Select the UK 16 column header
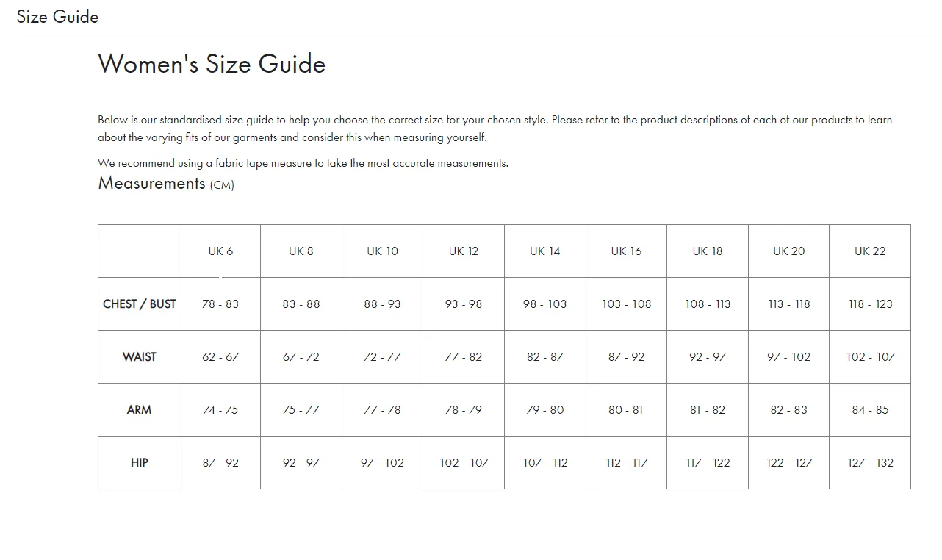942x560 pixels. point(626,251)
